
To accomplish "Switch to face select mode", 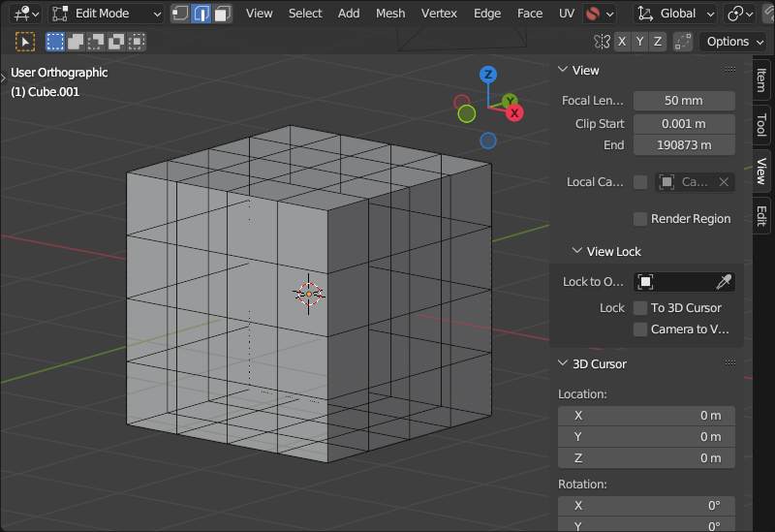I will click(222, 14).
